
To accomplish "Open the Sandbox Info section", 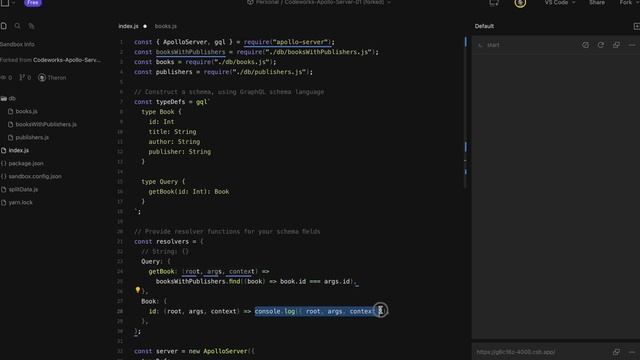I will [x=17, y=44].
